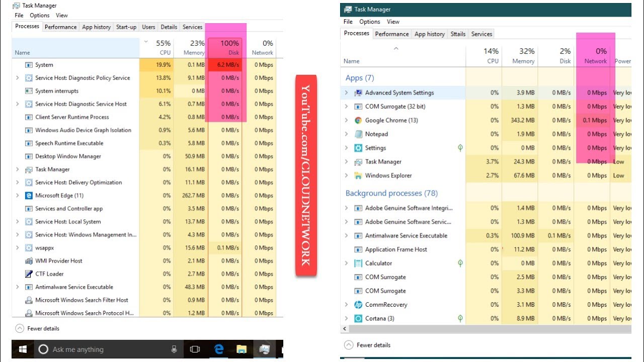Screen dimensions: 644x362
Task: Click the Advanced System Settings icon
Action: tap(358, 93)
